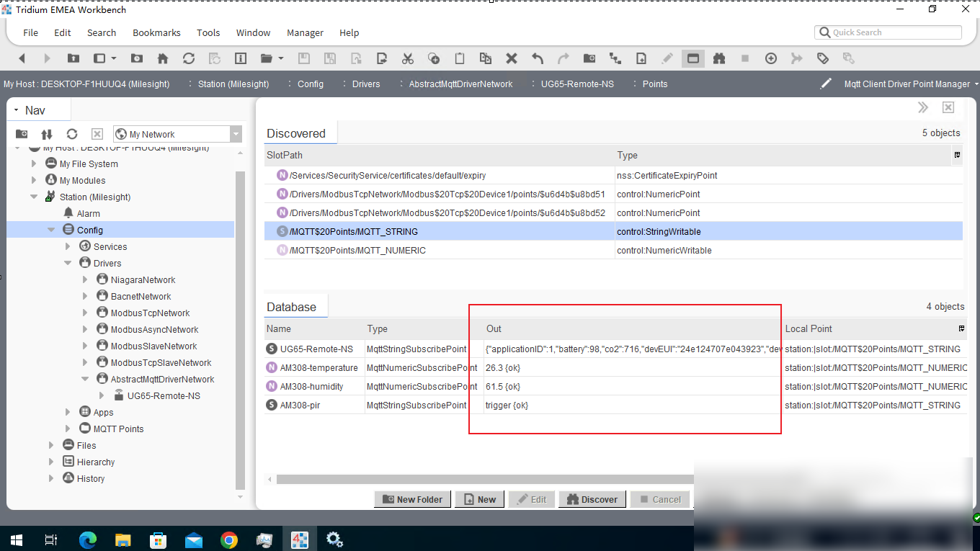Open Chrome from the taskbar
The width and height of the screenshot is (980, 551).
[229, 539]
